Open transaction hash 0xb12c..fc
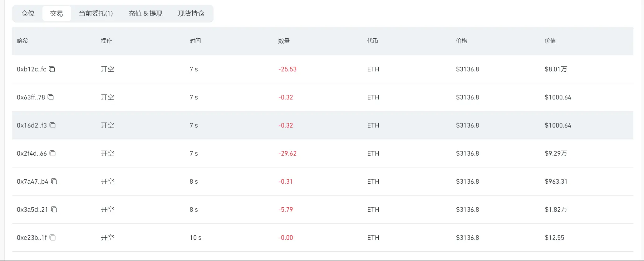Viewport: 644px width, 261px height. point(32,69)
